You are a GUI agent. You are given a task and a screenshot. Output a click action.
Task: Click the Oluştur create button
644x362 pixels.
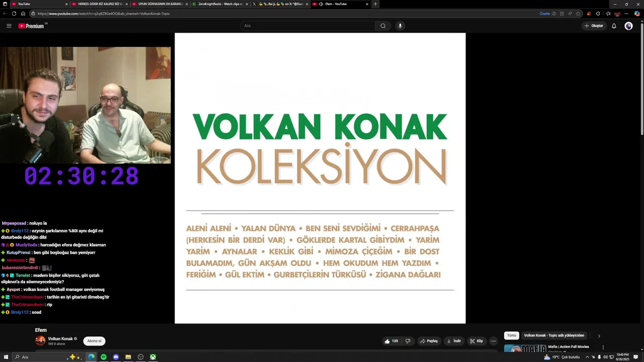click(x=594, y=26)
